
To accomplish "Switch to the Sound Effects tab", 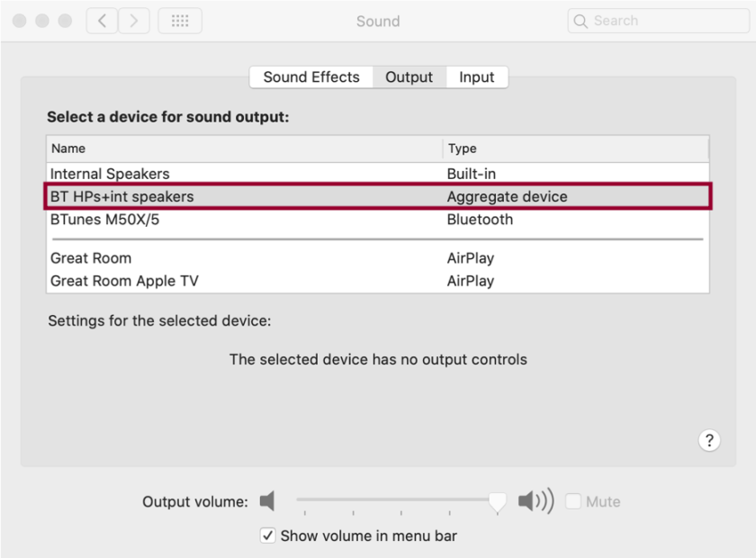I will point(311,77).
